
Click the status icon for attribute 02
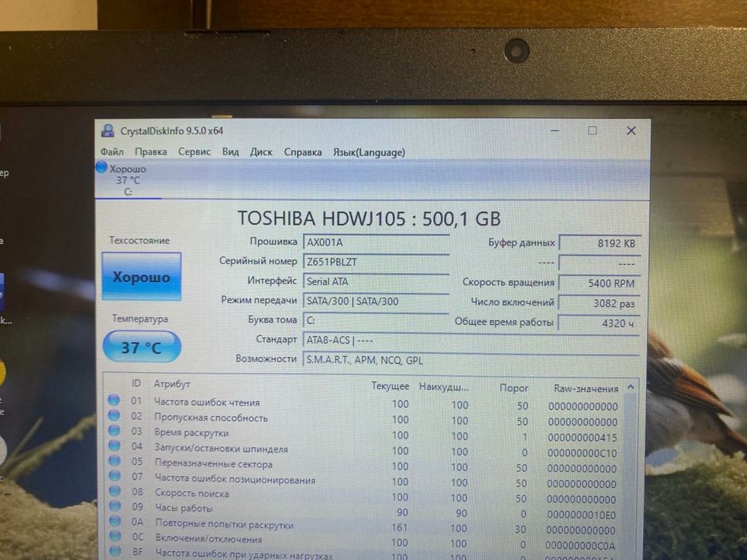(x=114, y=415)
